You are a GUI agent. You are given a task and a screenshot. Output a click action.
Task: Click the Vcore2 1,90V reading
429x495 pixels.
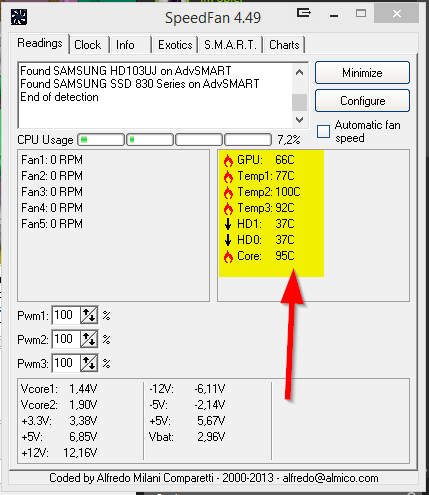(x=59, y=405)
